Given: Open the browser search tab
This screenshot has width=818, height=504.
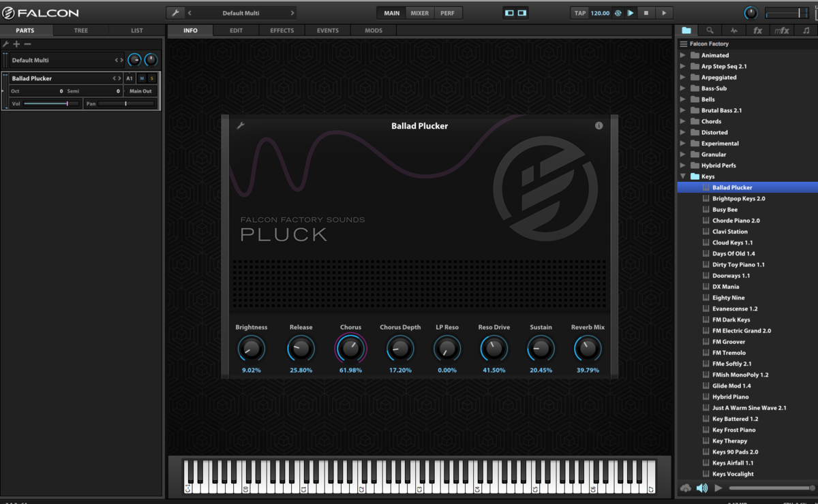Looking at the screenshot, I should tap(710, 31).
